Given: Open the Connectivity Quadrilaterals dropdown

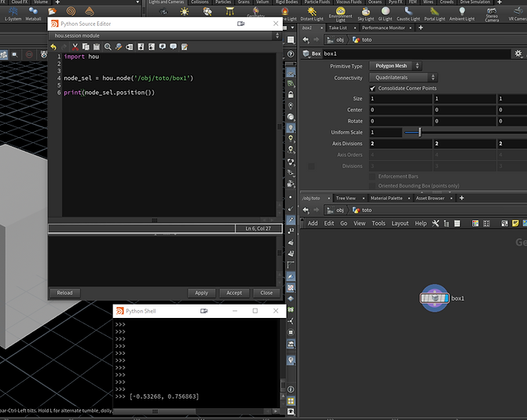Looking at the screenshot, I should [x=404, y=78].
